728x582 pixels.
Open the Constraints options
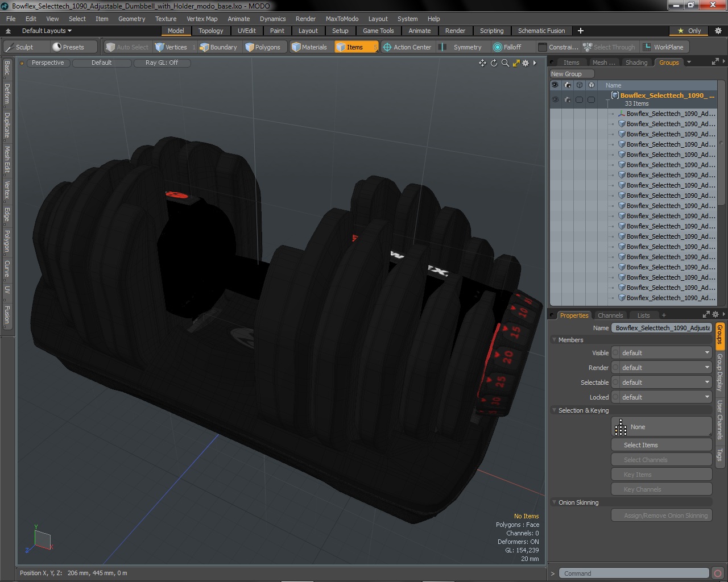click(559, 47)
